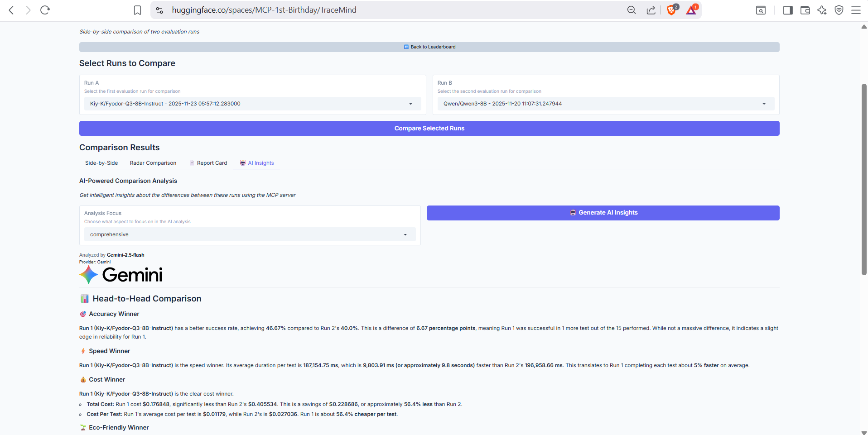Open the Run A dropdown
The image size is (868, 435).
click(x=252, y=104)
